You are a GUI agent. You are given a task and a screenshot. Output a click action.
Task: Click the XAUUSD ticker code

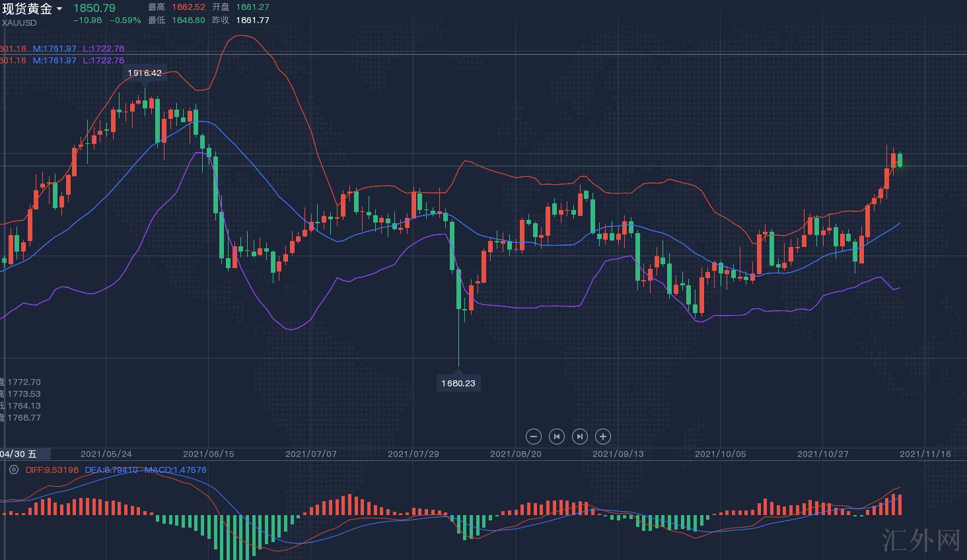(19, 22)
